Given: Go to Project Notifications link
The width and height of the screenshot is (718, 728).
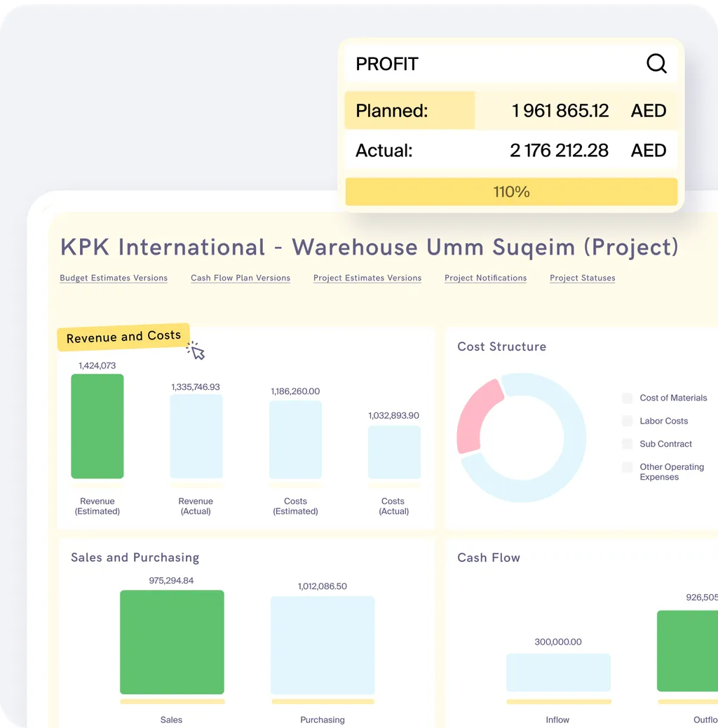Looking at the screenshot, I should [x=485, y=278].
